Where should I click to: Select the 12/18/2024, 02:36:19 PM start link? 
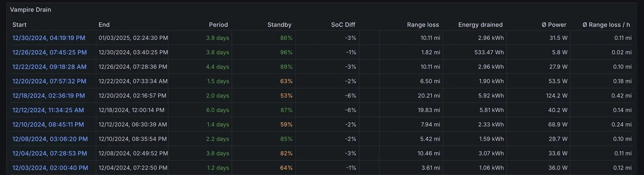(x=49, y=96)
